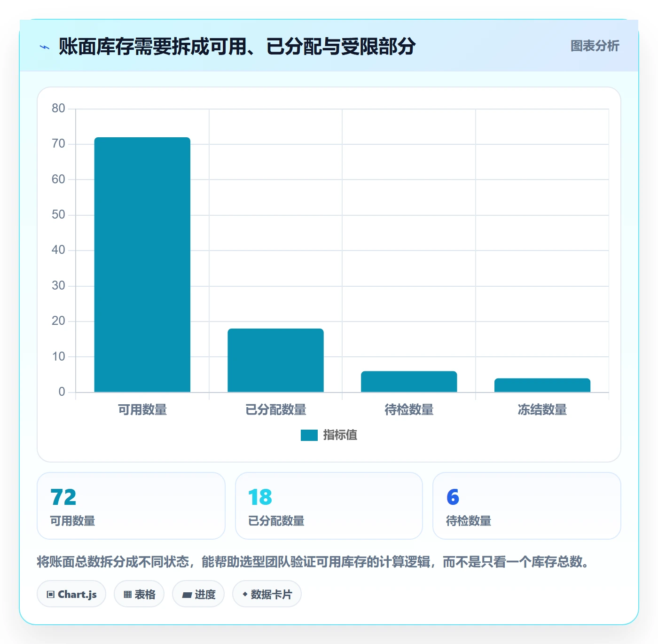658x644 pixels.
Task: Open the 72 可用数量 stat card
Action: 131,506
